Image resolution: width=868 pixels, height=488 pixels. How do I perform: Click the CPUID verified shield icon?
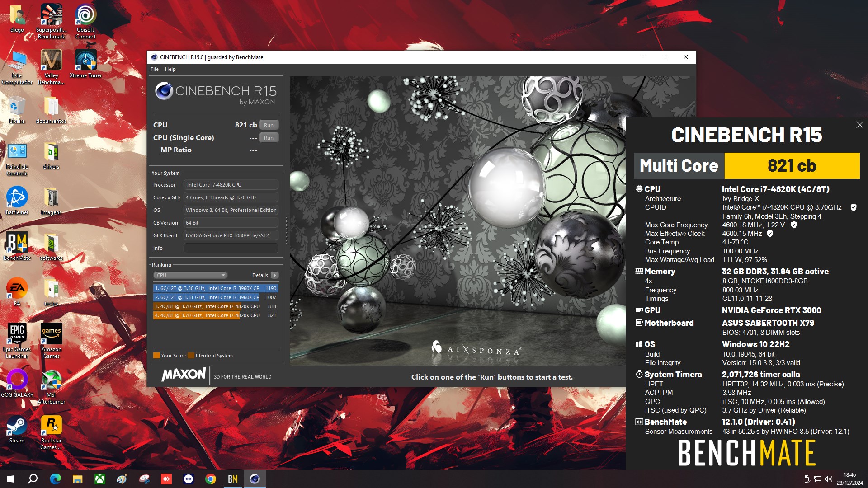[x=854, y=207]
